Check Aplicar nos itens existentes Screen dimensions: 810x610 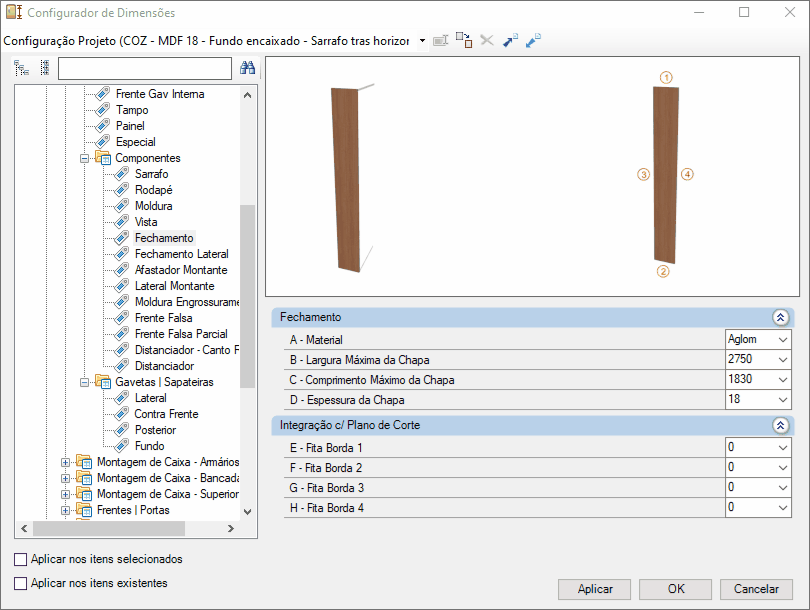(21, 583)
